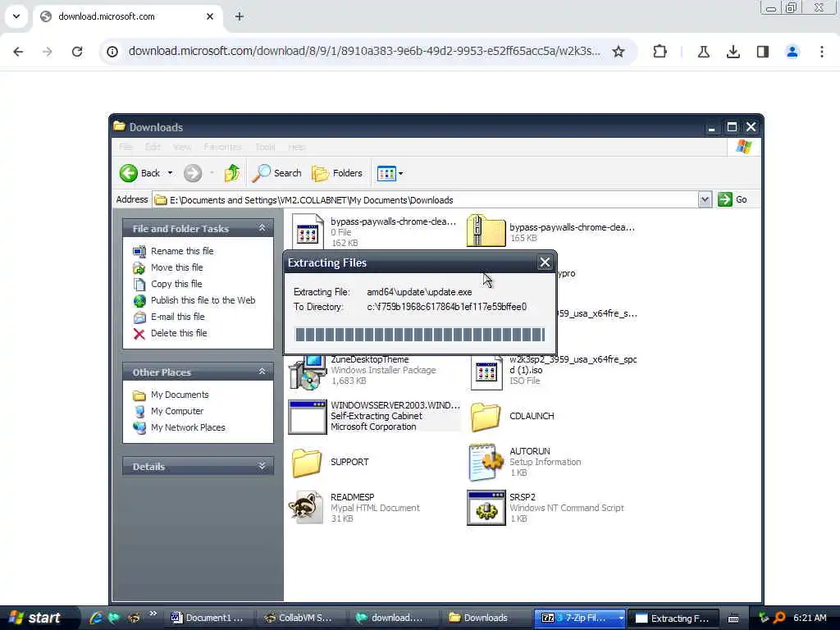840x630 pixels.
Task: Select the bypass-paywalls zip folder icon
Action: [x=486, y=231]
